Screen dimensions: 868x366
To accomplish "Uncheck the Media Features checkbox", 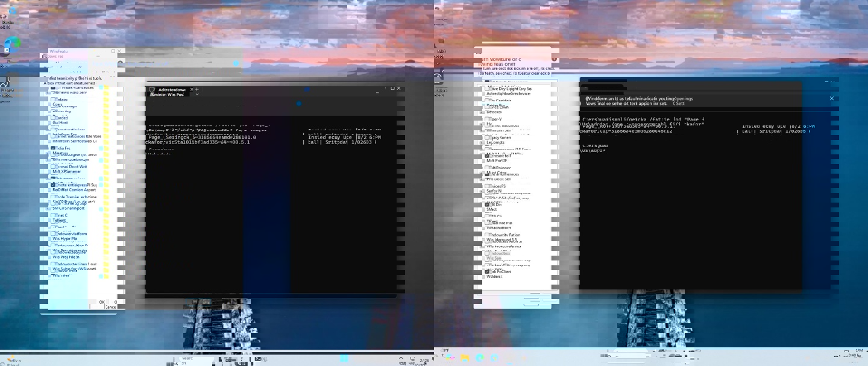I will [x=54, y=148].
